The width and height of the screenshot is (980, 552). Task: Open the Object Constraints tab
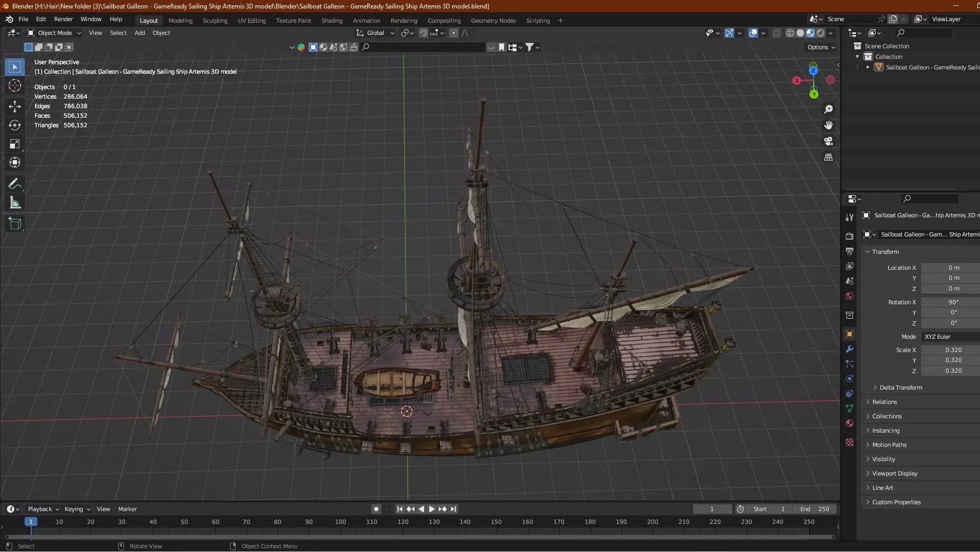(850, 393)
